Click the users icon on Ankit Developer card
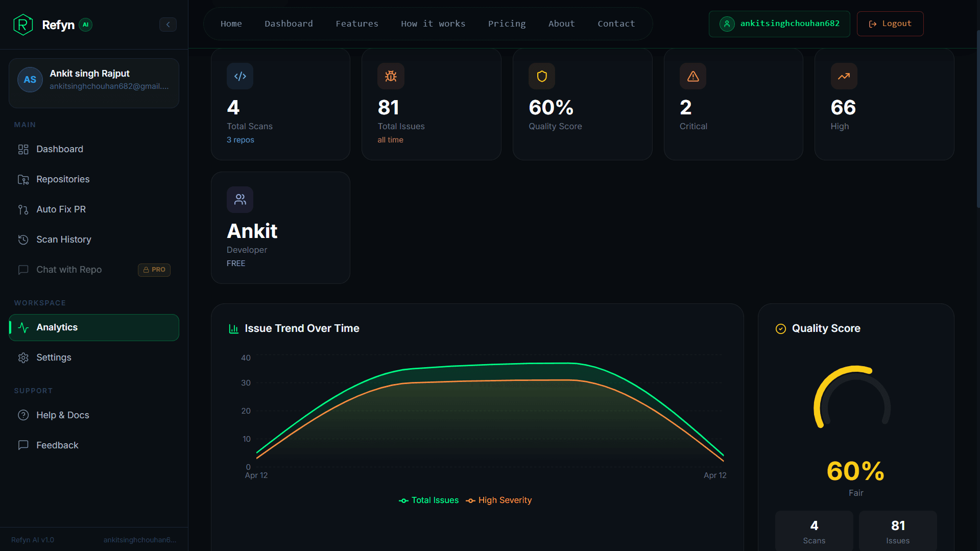The width and height of the screenshot is (980, 551). (x=240, y=200)
